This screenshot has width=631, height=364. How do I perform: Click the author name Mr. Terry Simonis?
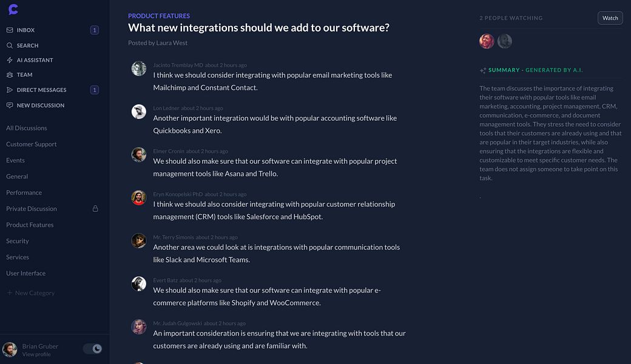(174, 237)
